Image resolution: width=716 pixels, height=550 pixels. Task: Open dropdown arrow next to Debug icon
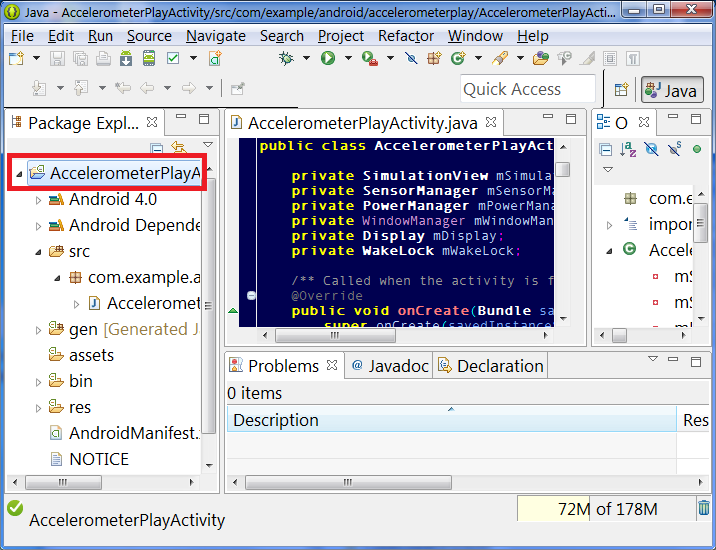(306, 58)
